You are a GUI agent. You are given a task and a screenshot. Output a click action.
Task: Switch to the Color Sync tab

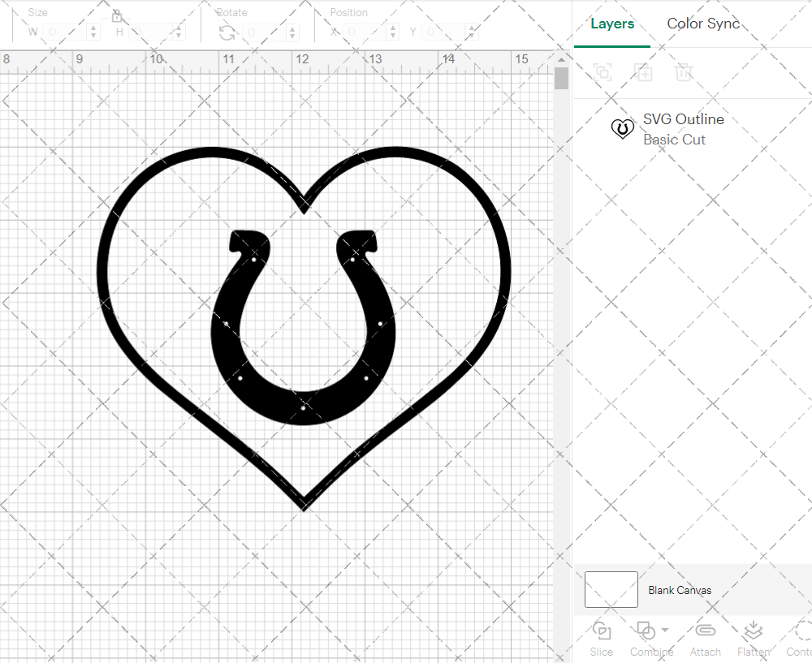[703, 24]
